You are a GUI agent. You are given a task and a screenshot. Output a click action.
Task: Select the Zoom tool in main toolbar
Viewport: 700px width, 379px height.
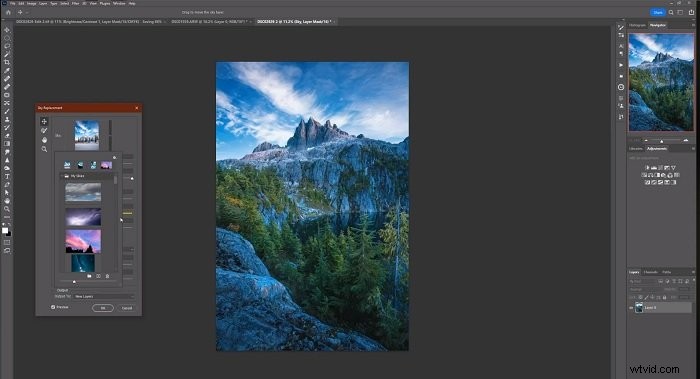7,209
